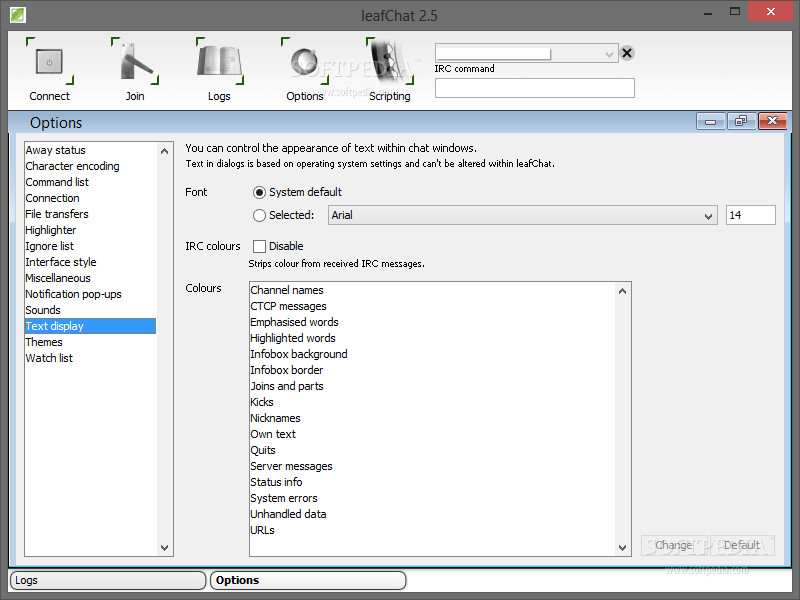Click the Change colour button

coord(674,545)
